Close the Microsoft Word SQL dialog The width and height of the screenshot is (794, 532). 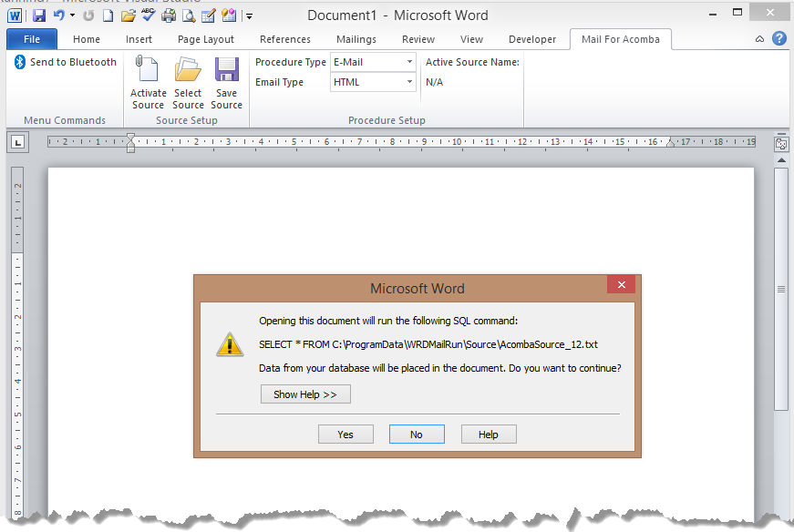click(622, 284)
